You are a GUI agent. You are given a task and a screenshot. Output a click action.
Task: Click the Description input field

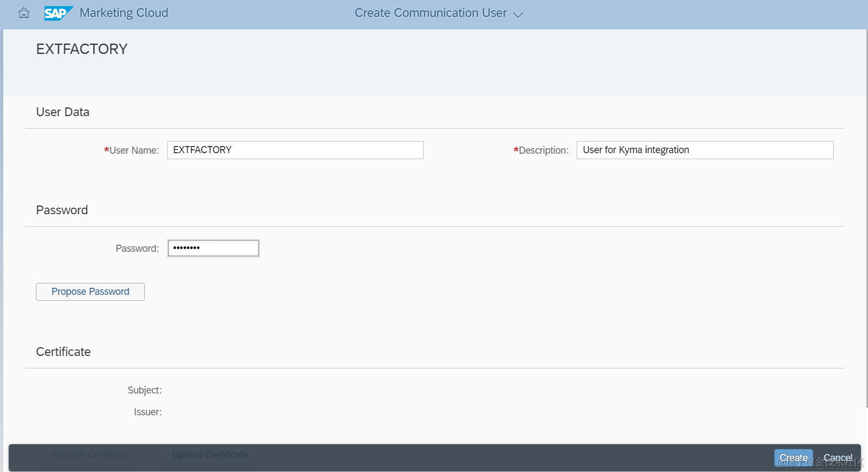pyautogui.click(x=705, y=150)
